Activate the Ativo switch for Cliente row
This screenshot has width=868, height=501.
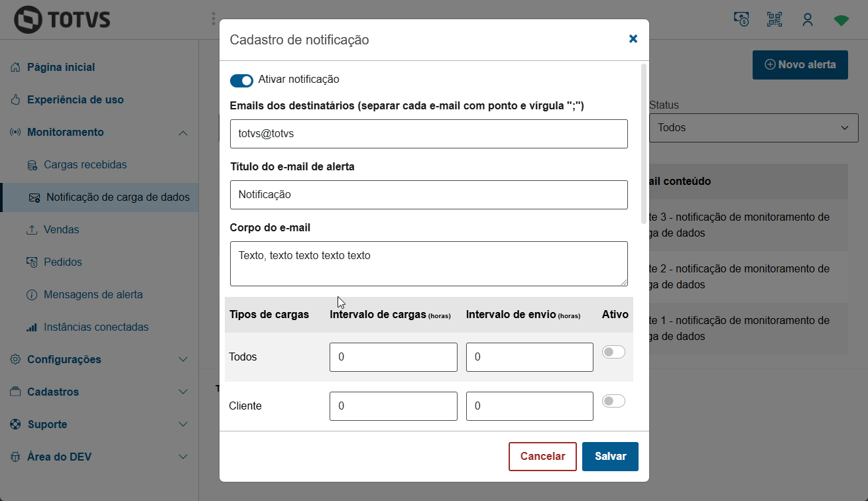(613, 400)
